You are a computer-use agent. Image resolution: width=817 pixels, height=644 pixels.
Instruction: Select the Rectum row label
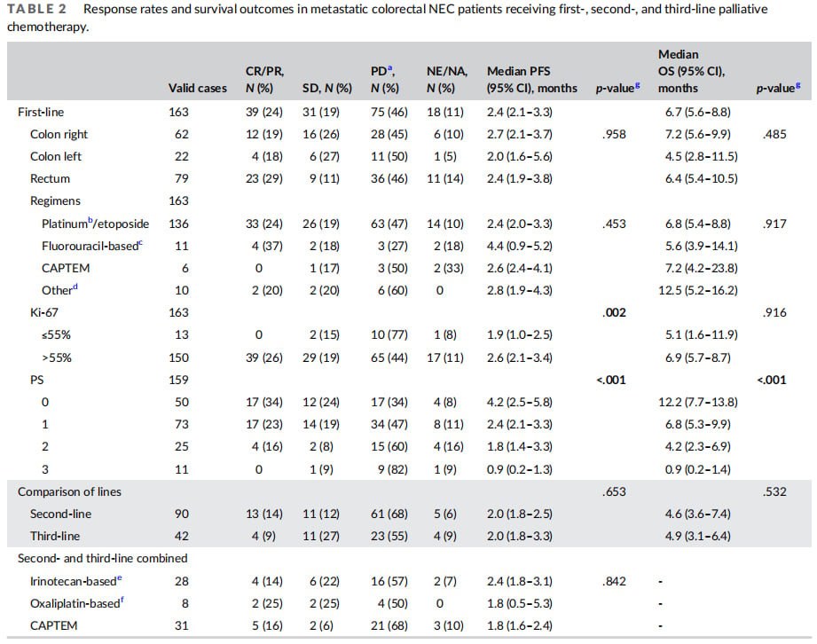click(x=50, y=178)
